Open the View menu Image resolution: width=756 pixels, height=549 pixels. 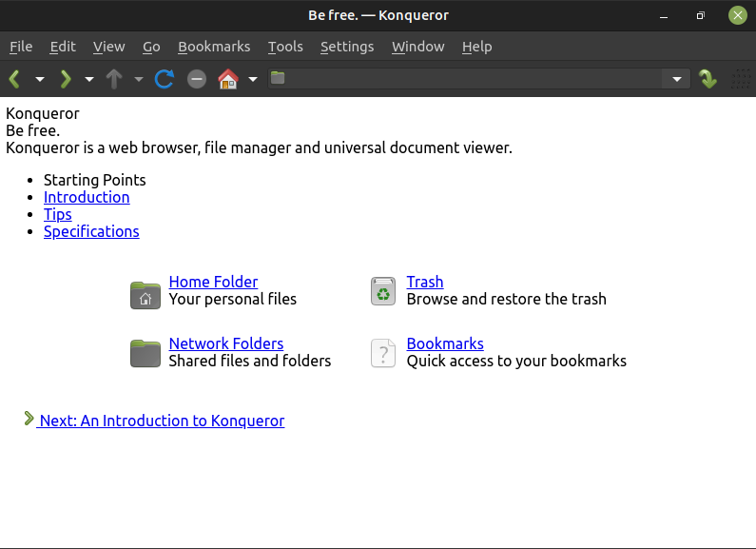[x=109, y=47]
